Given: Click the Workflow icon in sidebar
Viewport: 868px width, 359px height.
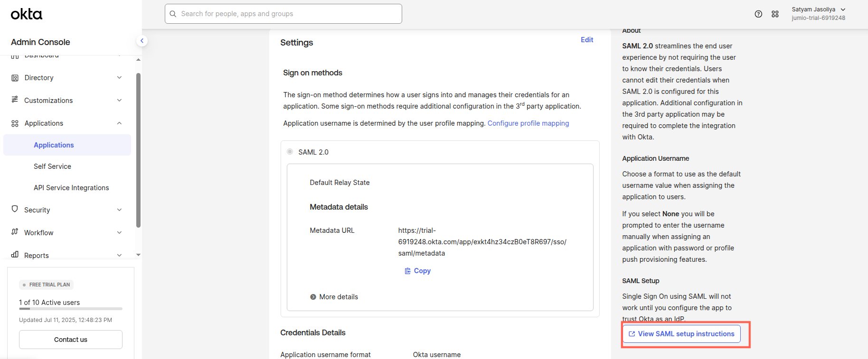Looking at the screenshot, I should coord(15,232).
